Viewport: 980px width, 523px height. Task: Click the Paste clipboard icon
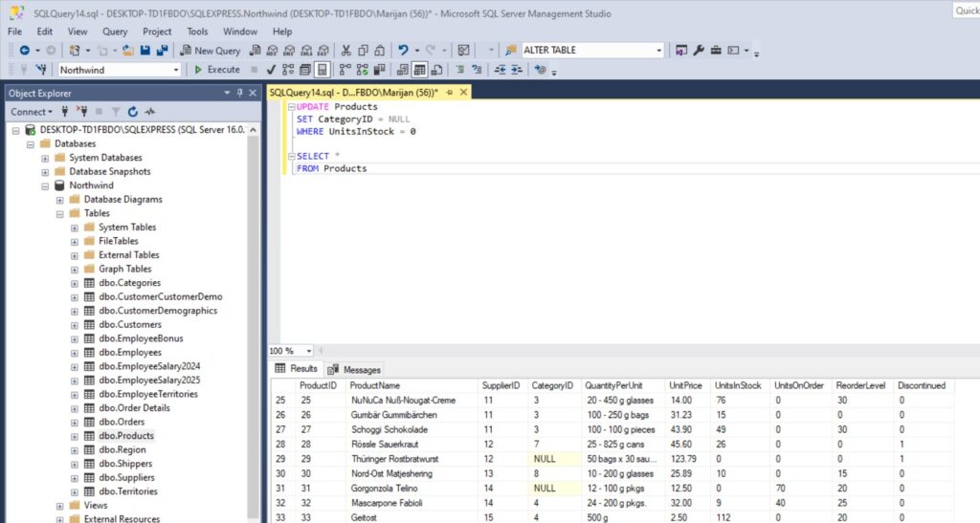379,51
